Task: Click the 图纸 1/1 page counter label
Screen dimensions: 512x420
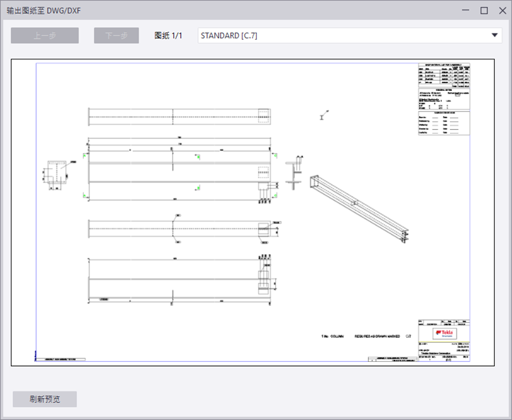Action: [x=169, y=36]
